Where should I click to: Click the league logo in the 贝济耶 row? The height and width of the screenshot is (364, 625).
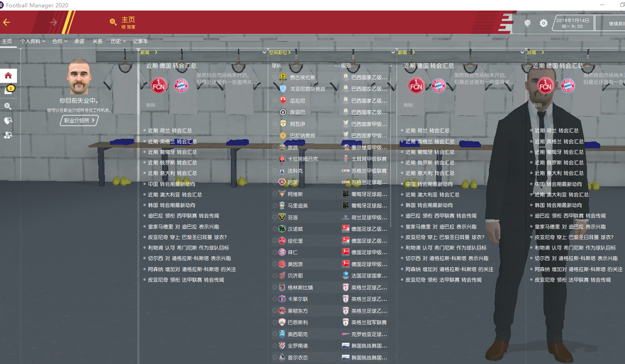346,276
